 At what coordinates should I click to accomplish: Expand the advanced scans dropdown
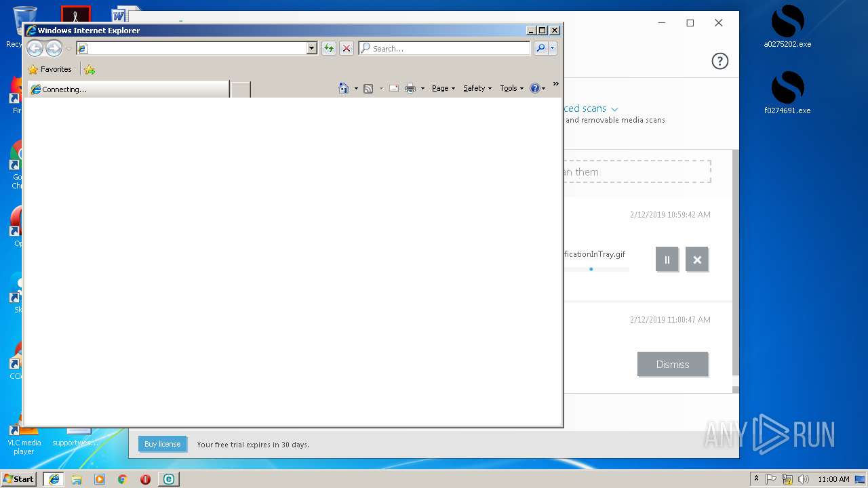coord(614,109)
